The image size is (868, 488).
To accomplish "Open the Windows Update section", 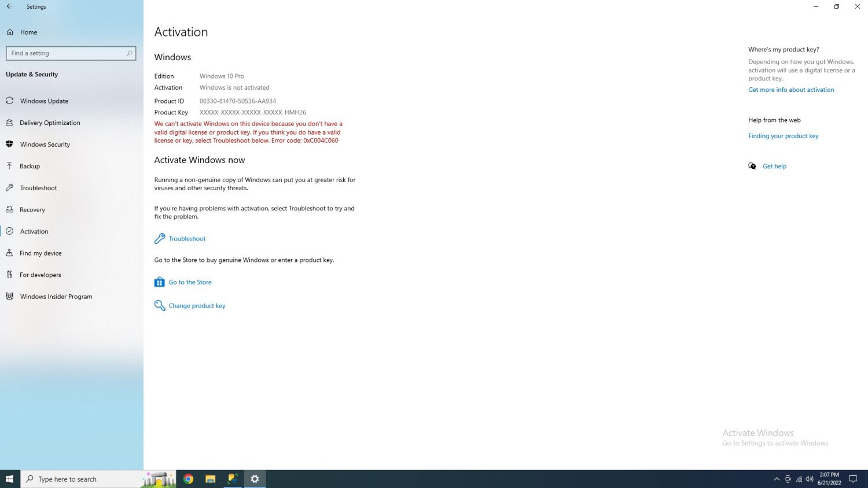I will 44,101.
